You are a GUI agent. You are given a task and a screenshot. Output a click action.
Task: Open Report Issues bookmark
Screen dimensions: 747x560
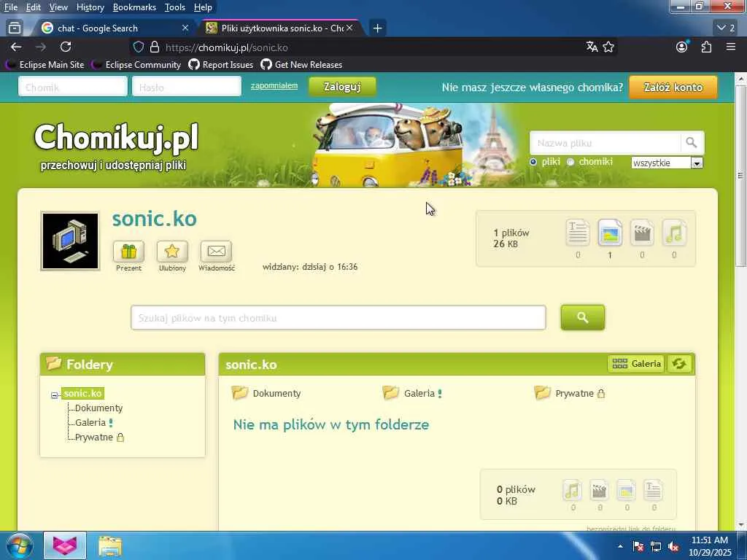(x=220, y=65)
